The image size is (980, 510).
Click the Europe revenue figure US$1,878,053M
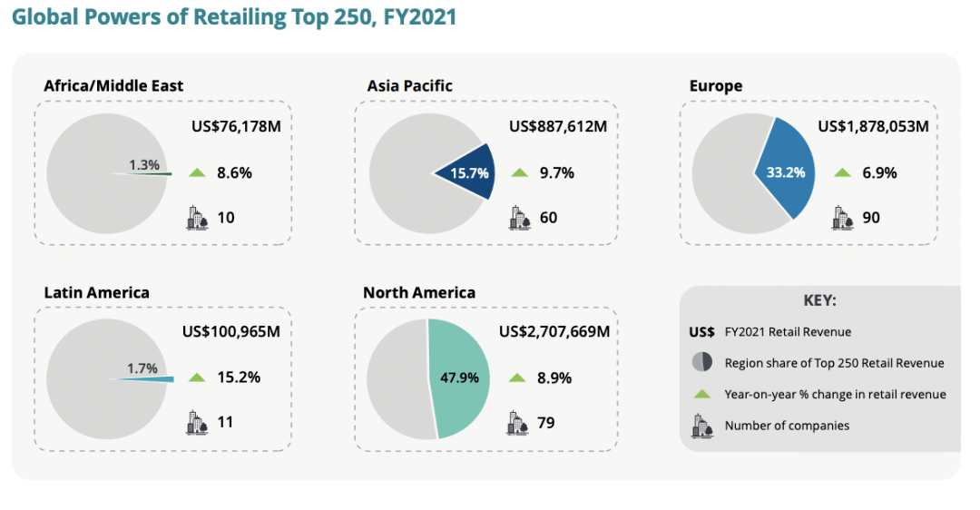pos(873,127)
